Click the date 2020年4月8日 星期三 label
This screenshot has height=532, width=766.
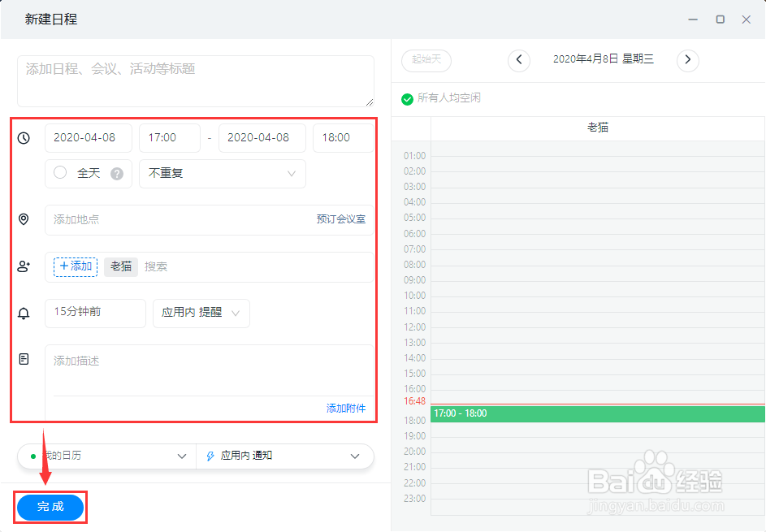604,59
